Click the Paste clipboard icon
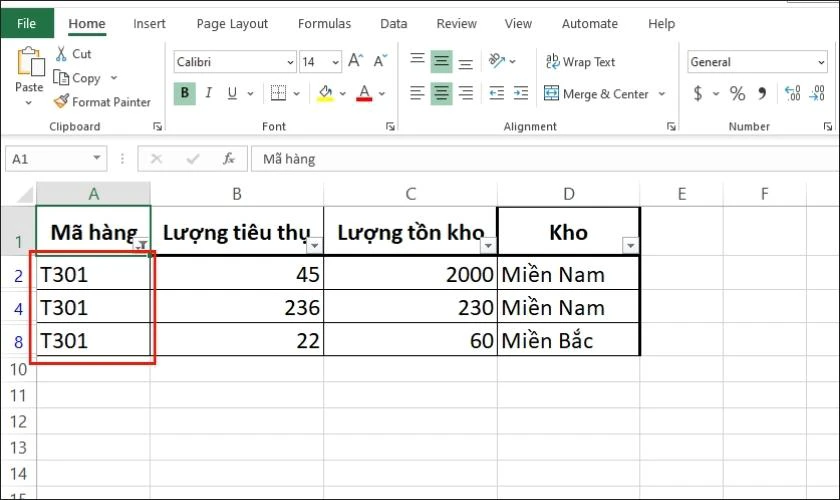Image resolution: width=840 pixels, height=500 pixels. (x=30, y=62)
